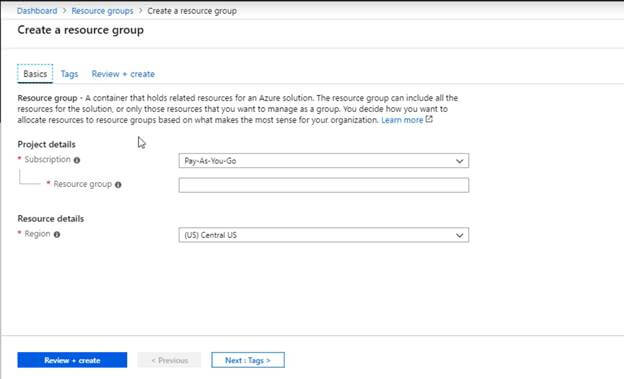This screenshot has height=379, width=624.
Task: Open the Learn more link
Action: tap(402, 120)
